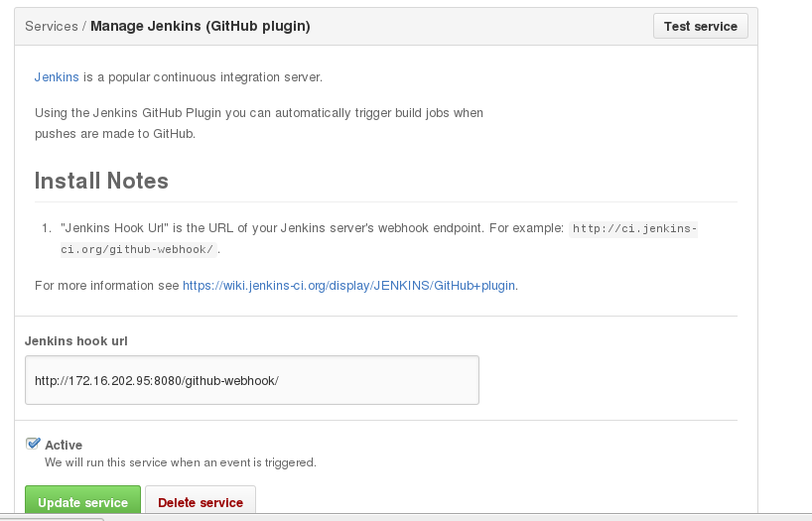Click the Services breadcrumb link

tap(52, 26)
